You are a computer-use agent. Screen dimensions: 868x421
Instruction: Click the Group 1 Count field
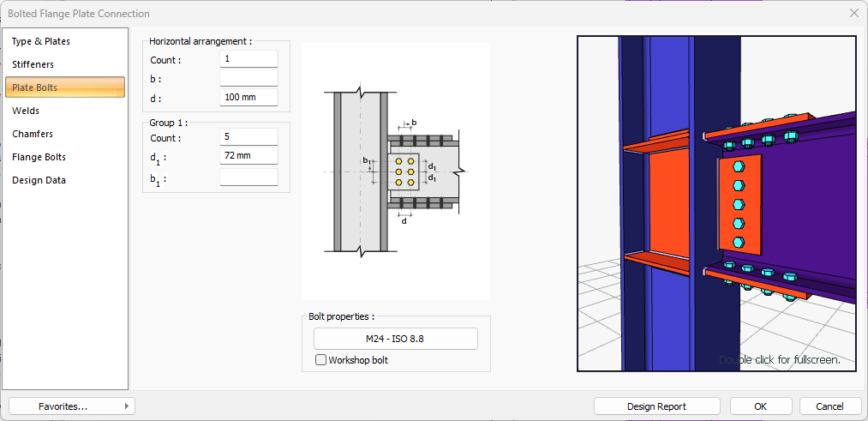[248, 137]
